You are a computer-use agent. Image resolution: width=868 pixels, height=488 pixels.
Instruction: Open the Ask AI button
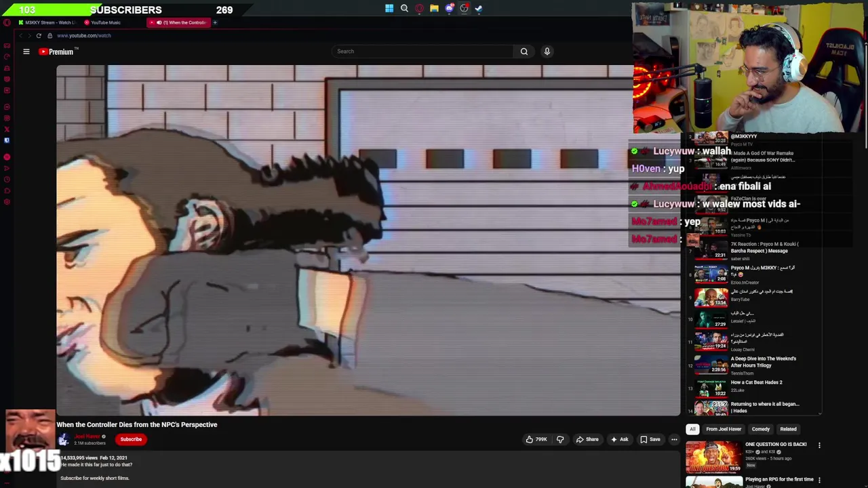(x=620, y=439)
